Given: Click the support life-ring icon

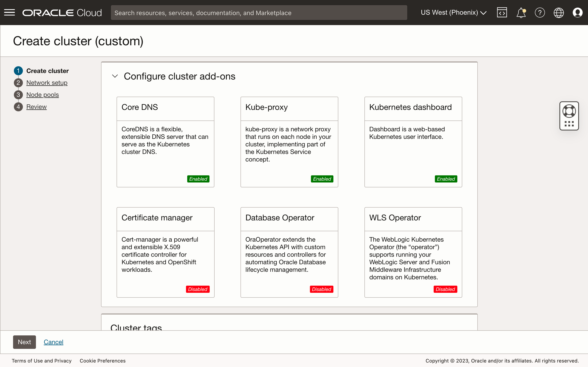Looking at the screenshot, I should (x=569, y=111).
